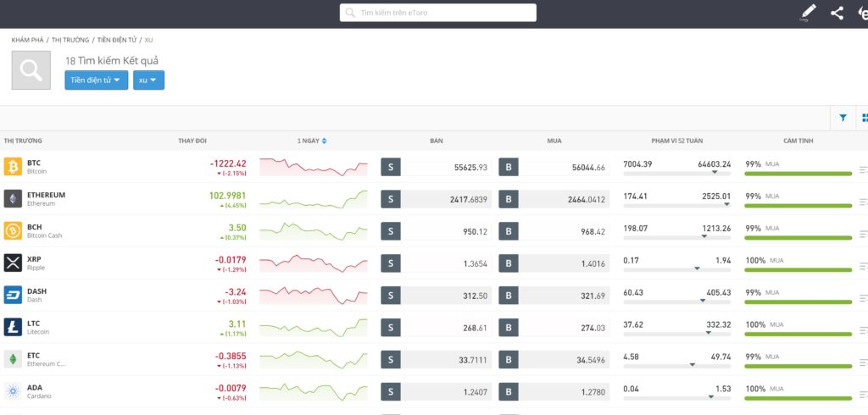868x415 pixels.
Task: Sort by THỊ TRƯỜNG column header
Action: click(23, 141)
